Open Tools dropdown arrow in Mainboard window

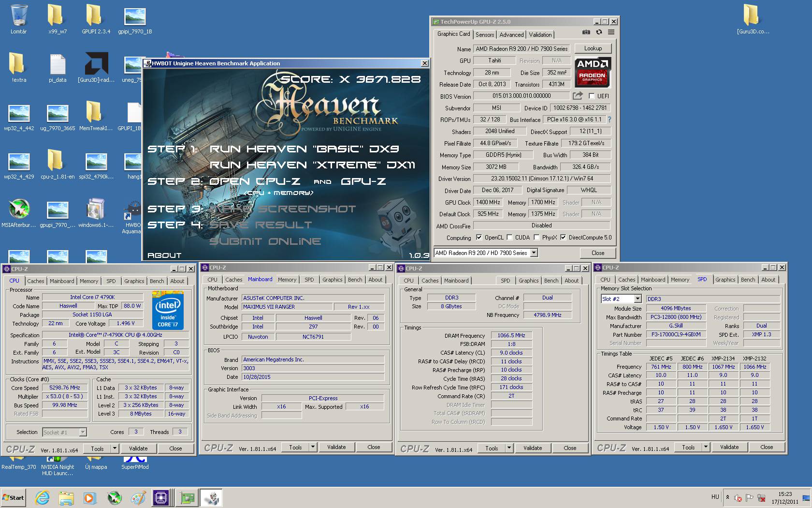313,447
